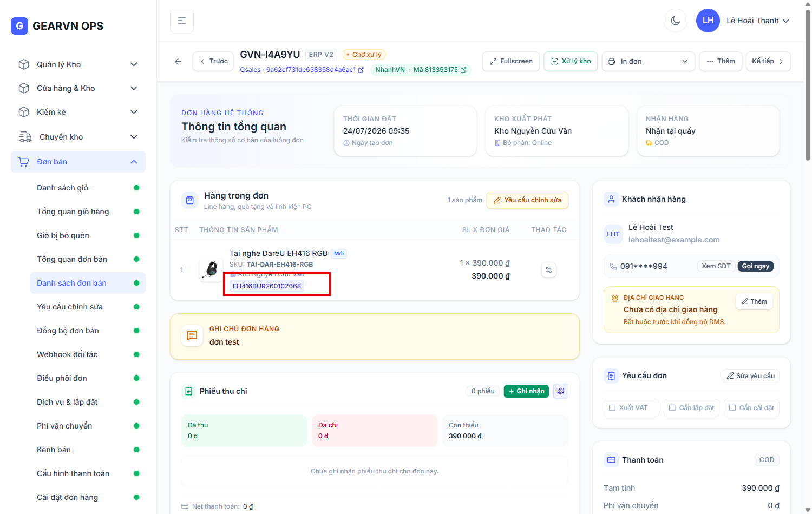Click the Yêu cầu đơn document icon

click(x=611, y=375)
